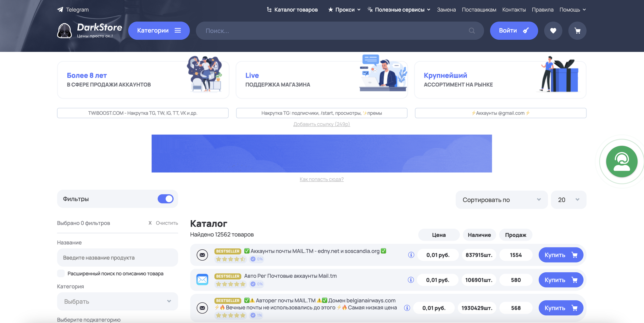Image resolution: width=644 pixels, height=323 pixels.
Task: Open the items per page dropdown showing 20
Action: click(x=569, y=200)
